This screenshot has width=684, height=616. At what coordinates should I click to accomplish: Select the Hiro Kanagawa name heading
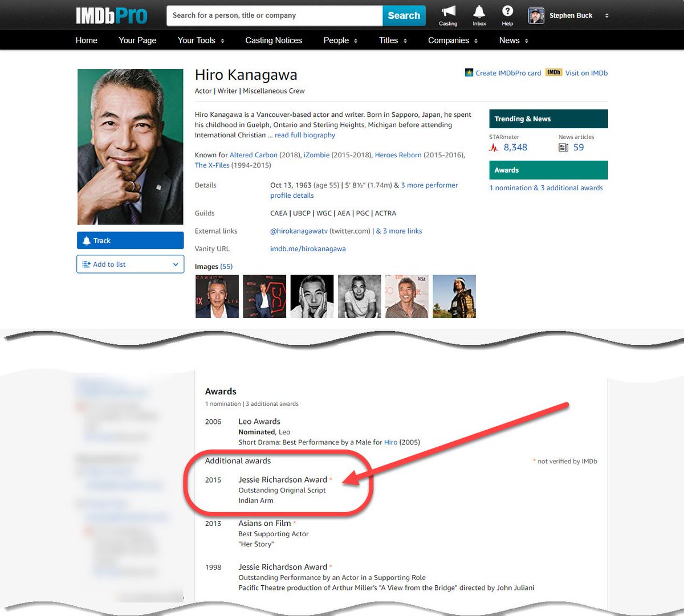246,75
